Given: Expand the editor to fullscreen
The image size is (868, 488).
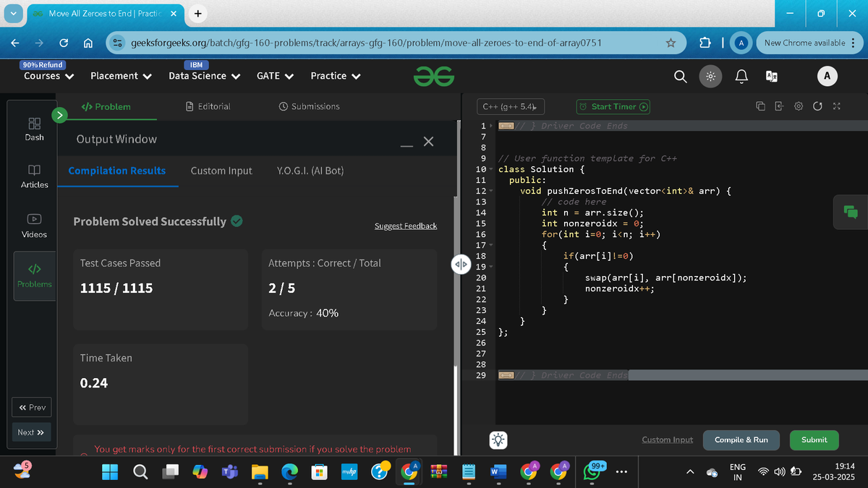Looking at the screenshot, I should pyautogui.click(x=836, y=106).
